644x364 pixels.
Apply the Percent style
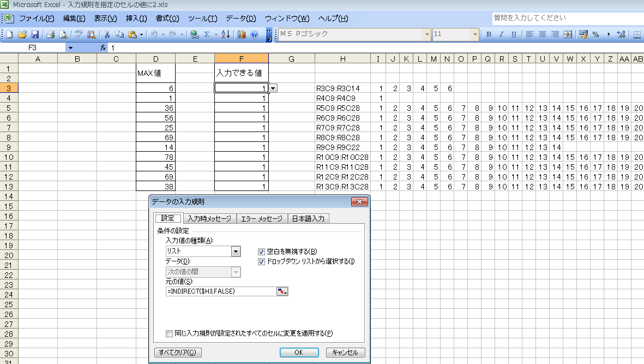point(595,35)
